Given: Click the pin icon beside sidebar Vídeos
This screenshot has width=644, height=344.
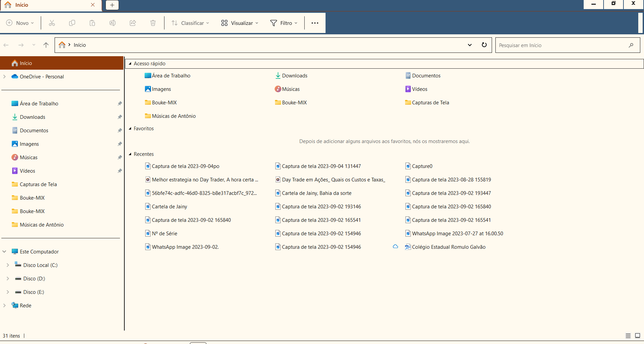Looking at the screenshot, I should coord(120,171).
